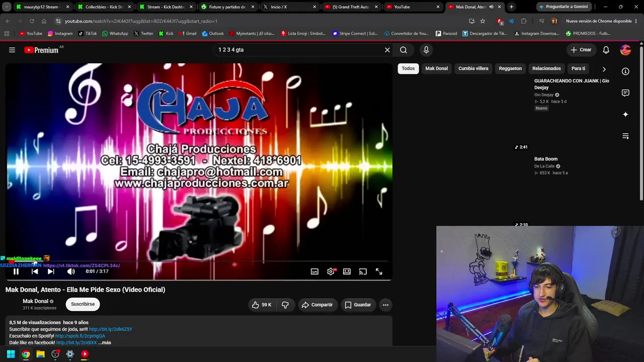Cast the video to a device

pyautogui.click(x=363, y=271)
